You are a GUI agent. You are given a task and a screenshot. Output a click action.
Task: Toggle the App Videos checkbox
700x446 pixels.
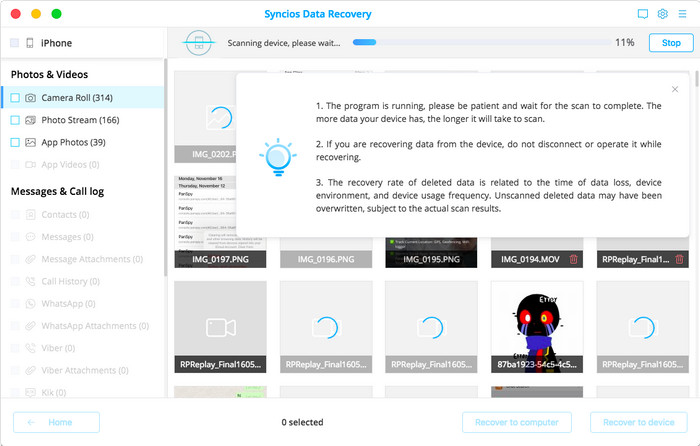(x=15, y=165)
